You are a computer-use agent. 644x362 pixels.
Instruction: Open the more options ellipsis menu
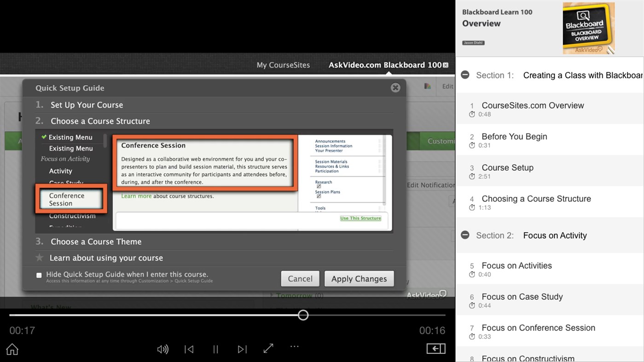click(295, 346)
